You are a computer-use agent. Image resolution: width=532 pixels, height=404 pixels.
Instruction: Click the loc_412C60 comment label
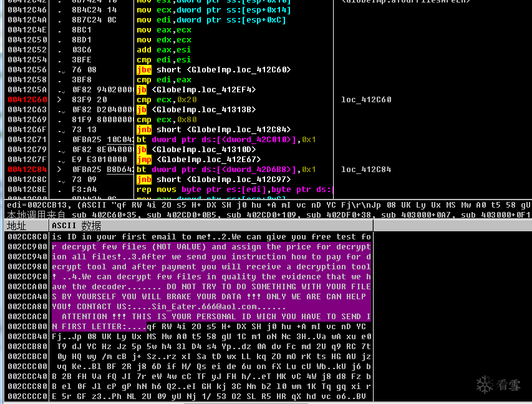tap(366, 100)
